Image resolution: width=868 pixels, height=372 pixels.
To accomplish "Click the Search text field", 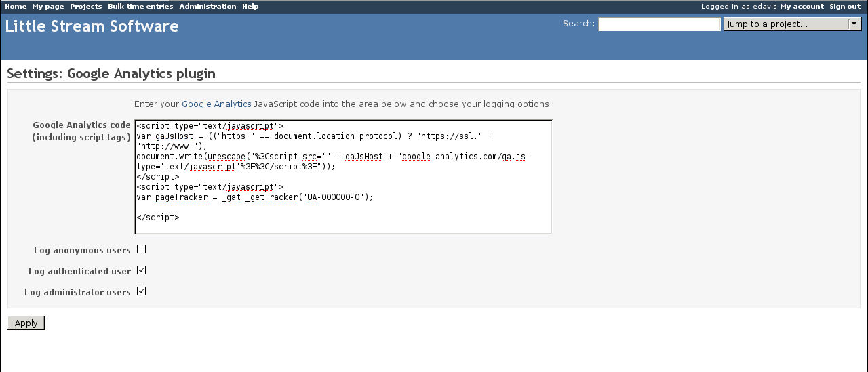I will coord(659,24).
